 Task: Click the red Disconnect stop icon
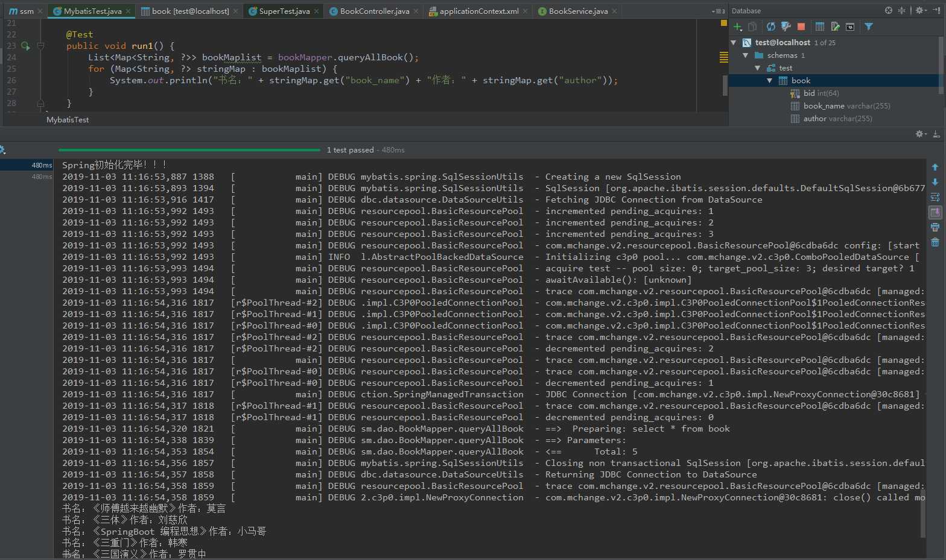pos(801,27)
